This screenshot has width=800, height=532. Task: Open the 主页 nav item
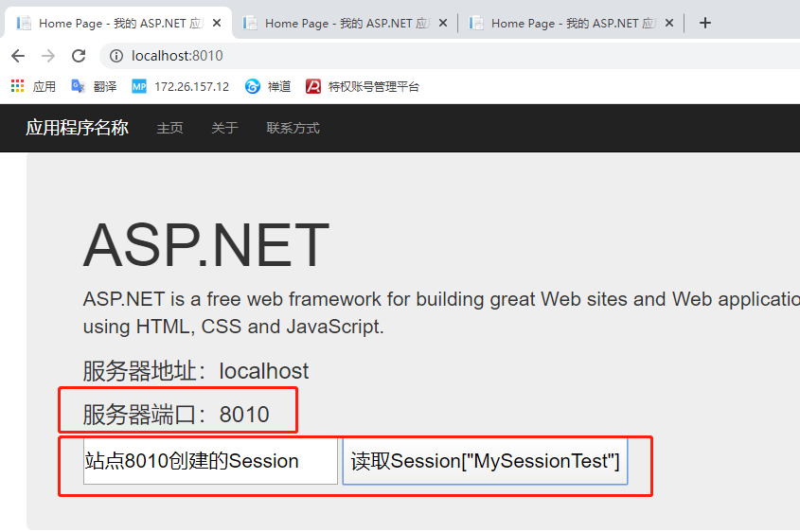[x=169, y=128]
